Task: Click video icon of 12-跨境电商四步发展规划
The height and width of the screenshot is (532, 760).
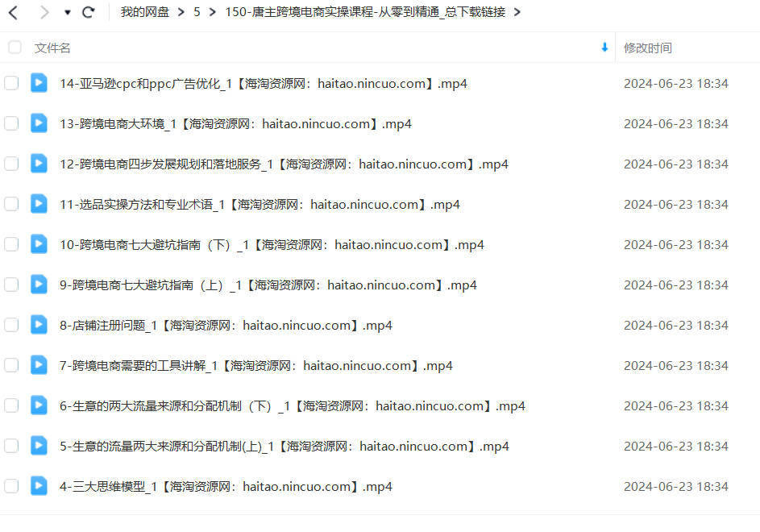Action: 39,164
